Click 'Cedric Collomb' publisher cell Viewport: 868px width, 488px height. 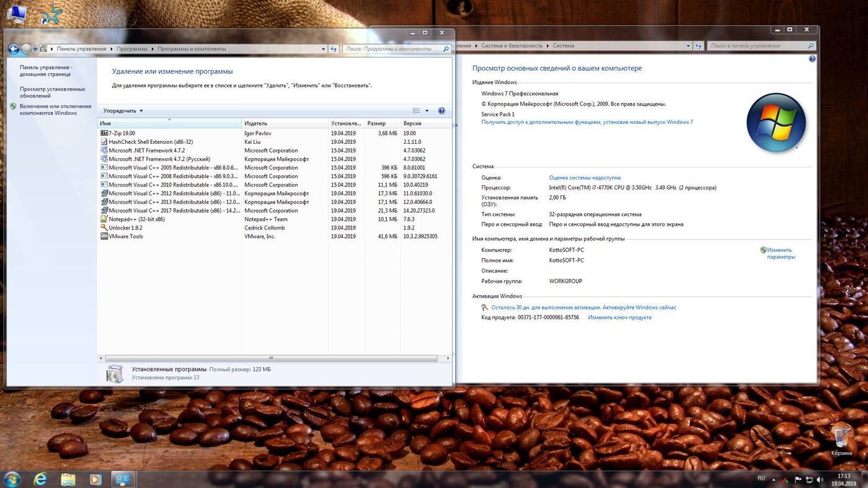(265, 228)
